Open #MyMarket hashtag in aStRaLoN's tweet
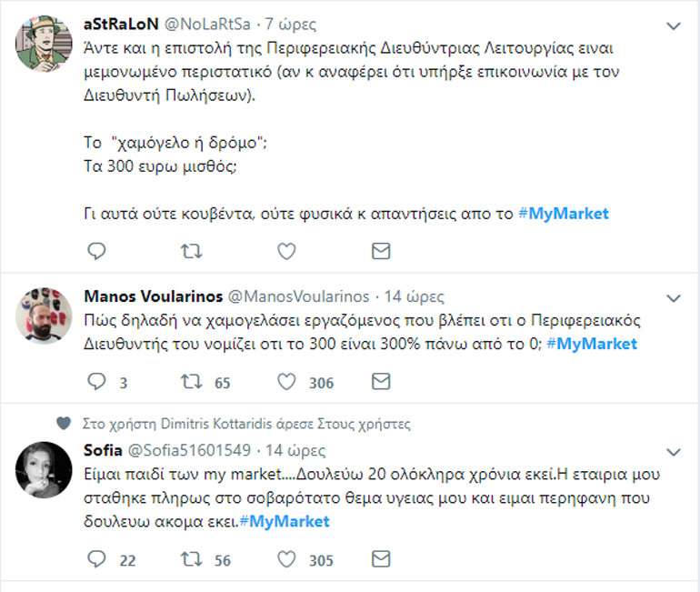 click(x=563, y=214)
